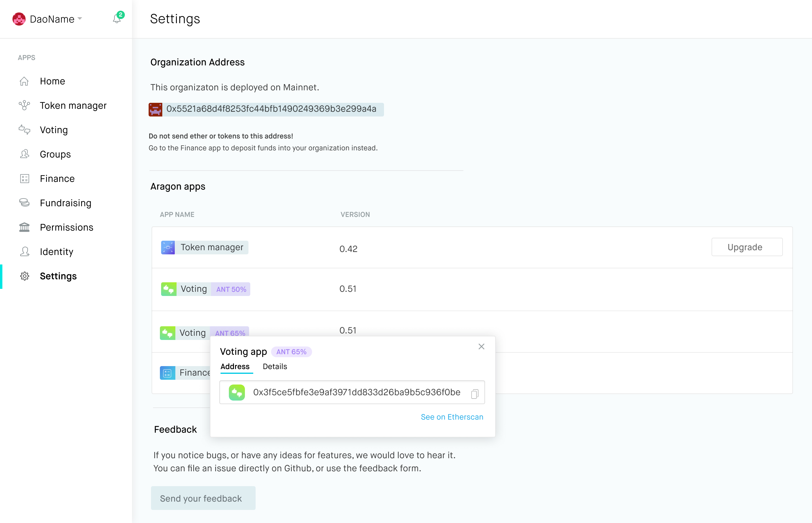Viewport: 812px width, 523px height.
Task: Click the organization address identicon
Action: [x=155, y=109]
